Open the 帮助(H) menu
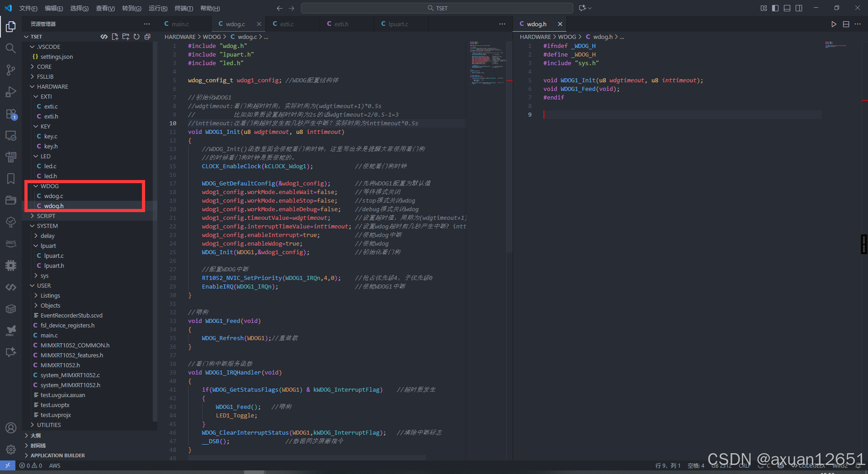Screen dimensions: 868x474 pos(210,8)
